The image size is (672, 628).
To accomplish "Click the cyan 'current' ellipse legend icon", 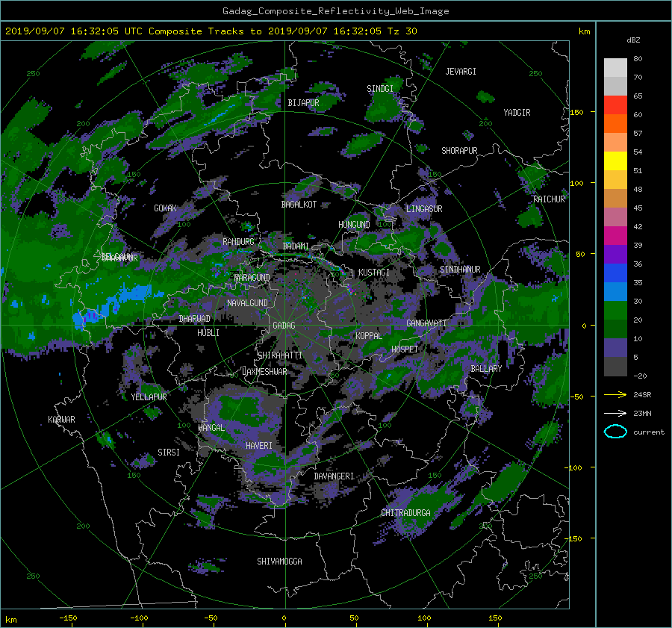I will (615, 432).
